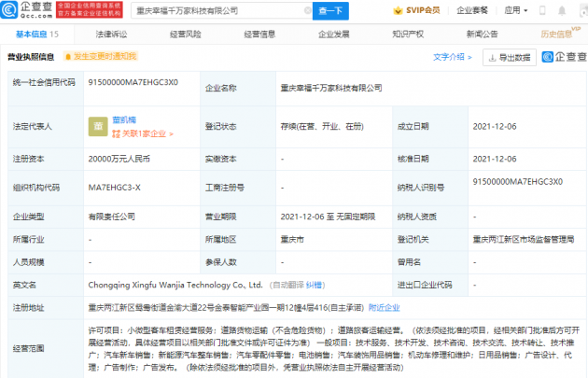Select the 纳税人识别号 value cell
This screenshot has height=378, width=588.
coord(517,182)
